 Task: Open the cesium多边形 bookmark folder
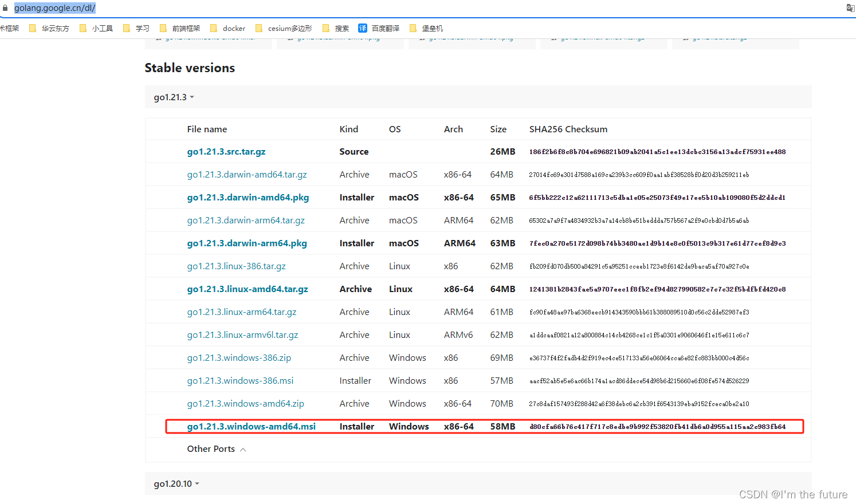(x=284, y=28)
